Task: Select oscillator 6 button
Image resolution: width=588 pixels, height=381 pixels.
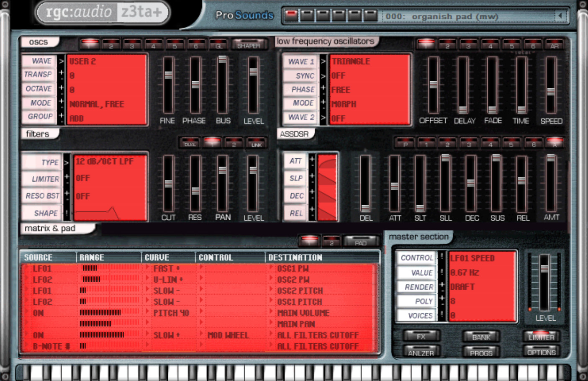Action: (x=196, y=44)
